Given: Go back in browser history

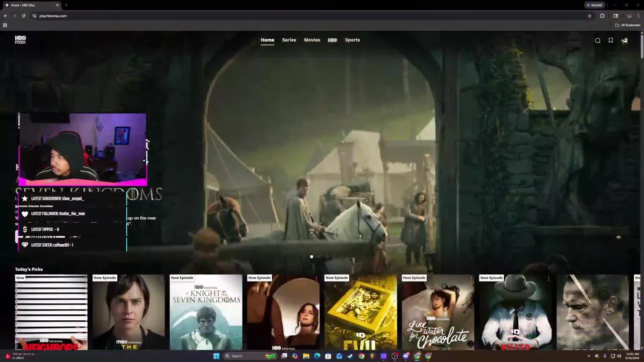Looking at the screenshot, I should coord(6,16).
